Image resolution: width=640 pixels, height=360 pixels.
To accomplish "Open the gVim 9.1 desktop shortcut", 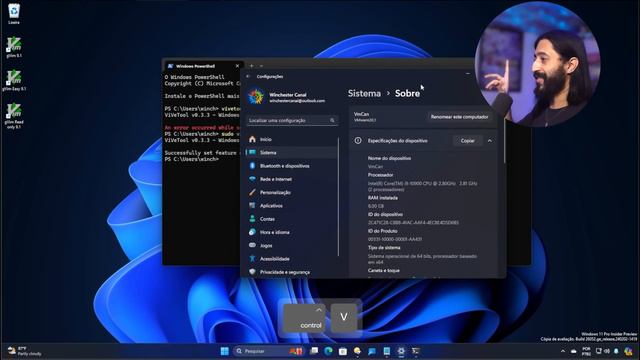I will tap(14, 47).
